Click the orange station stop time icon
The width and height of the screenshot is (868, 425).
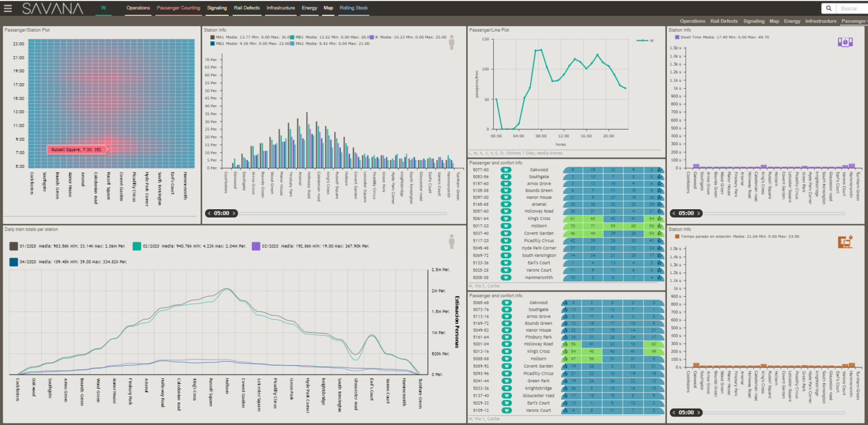click(845, 242)
